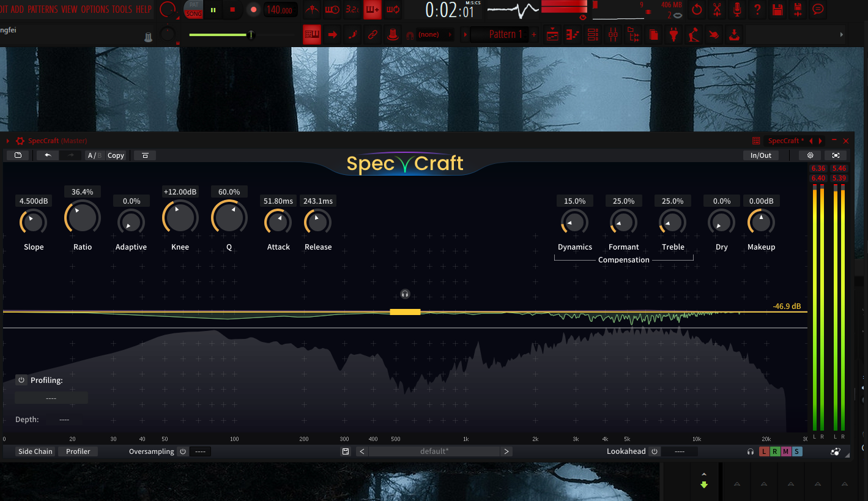Open the Pattern 1 selector
Screen dimensions: 868x501
tap(500, 35)
